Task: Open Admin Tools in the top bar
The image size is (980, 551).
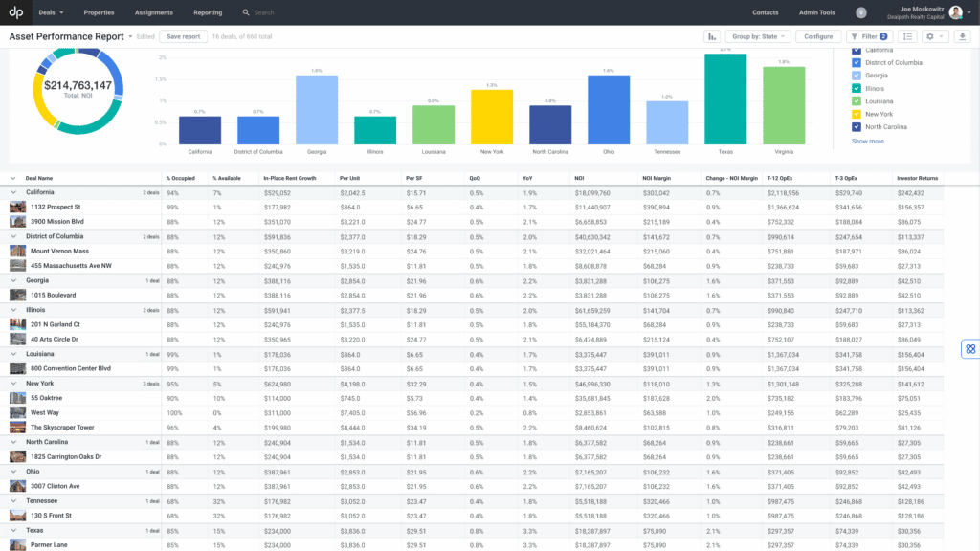Action: click(x=817, y=12)
